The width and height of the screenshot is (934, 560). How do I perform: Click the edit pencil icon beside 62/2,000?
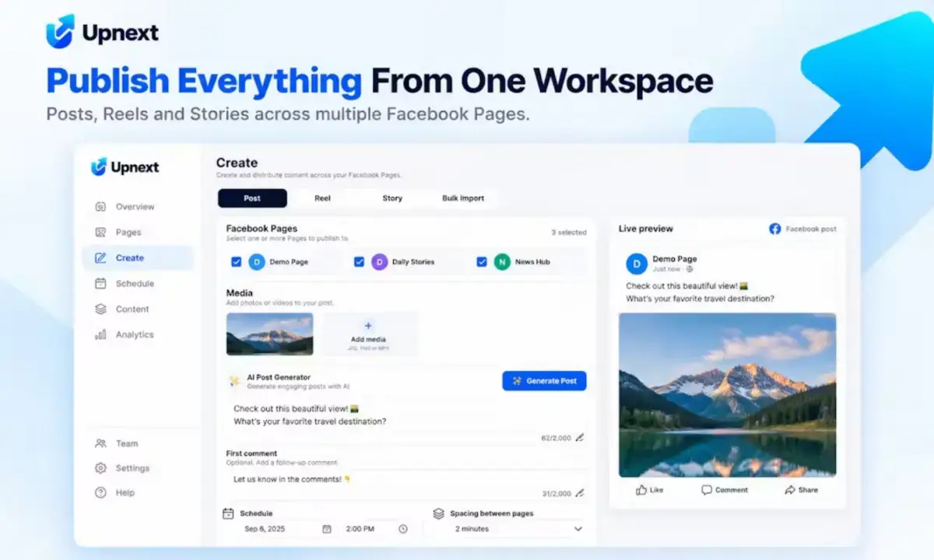point(579,438)
